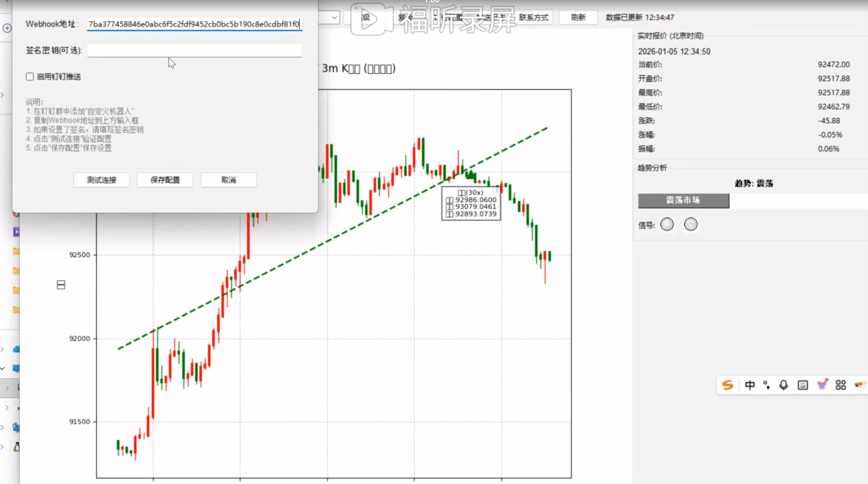868x484 pixels.
Task: Click the 签名密钥 input field
Action: point(194,50)
